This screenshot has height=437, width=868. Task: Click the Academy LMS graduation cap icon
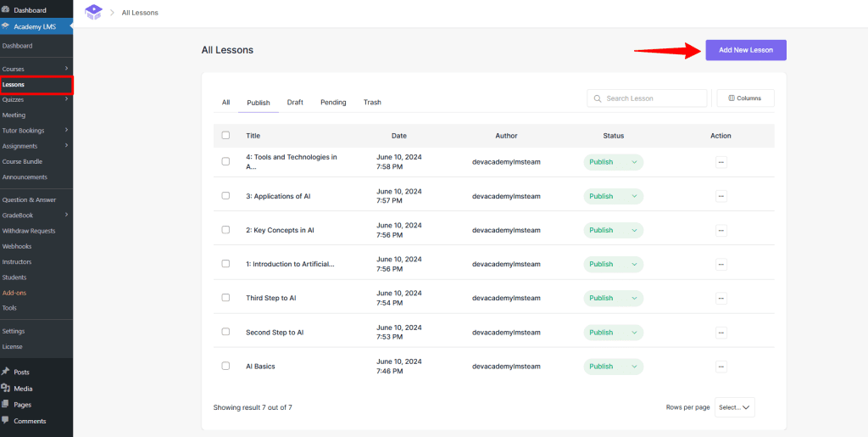(6, 26)
